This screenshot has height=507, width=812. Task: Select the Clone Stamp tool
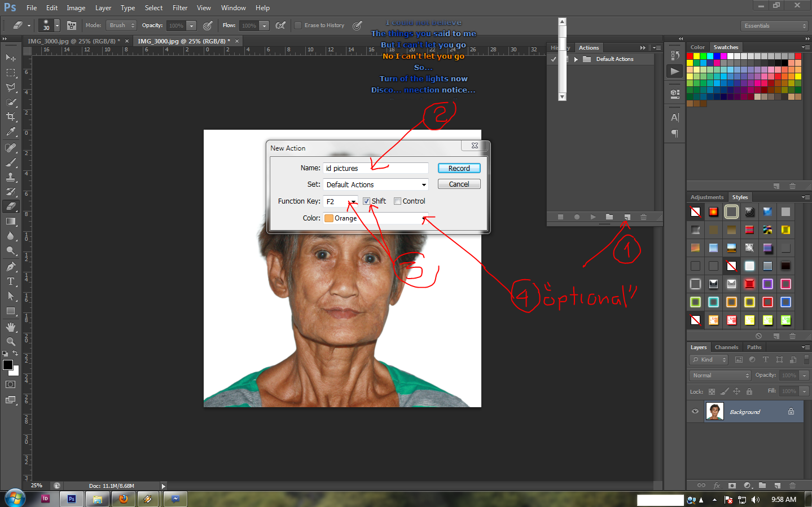click(11, 177)
